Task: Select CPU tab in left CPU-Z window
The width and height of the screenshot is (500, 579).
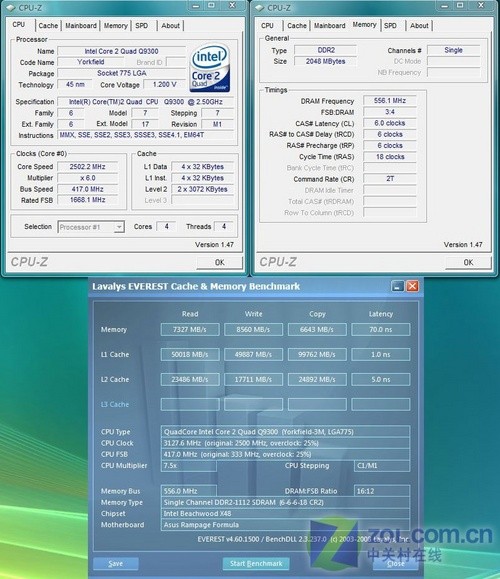Action: [x=19, y=25]
